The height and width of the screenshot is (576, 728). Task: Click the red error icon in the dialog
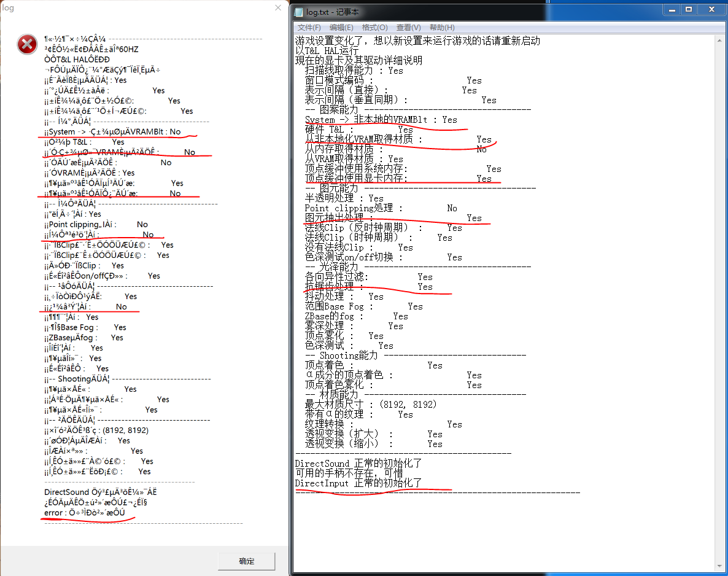26,43
